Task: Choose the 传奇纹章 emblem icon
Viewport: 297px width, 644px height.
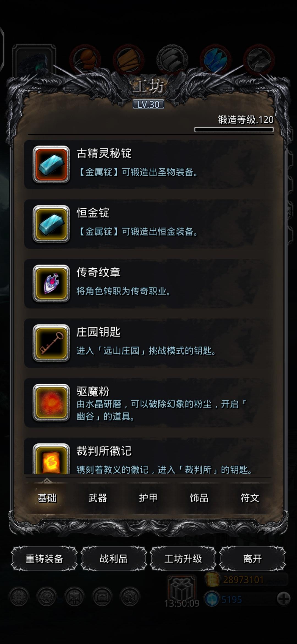Action: (x=51, y=283)
